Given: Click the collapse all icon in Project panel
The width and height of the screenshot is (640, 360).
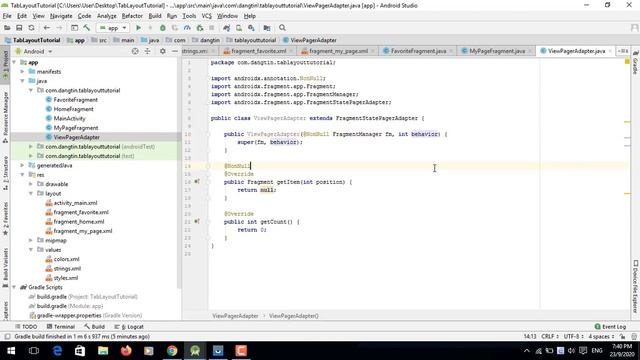Looking at the screenshot, I should (x=147, y=51).
